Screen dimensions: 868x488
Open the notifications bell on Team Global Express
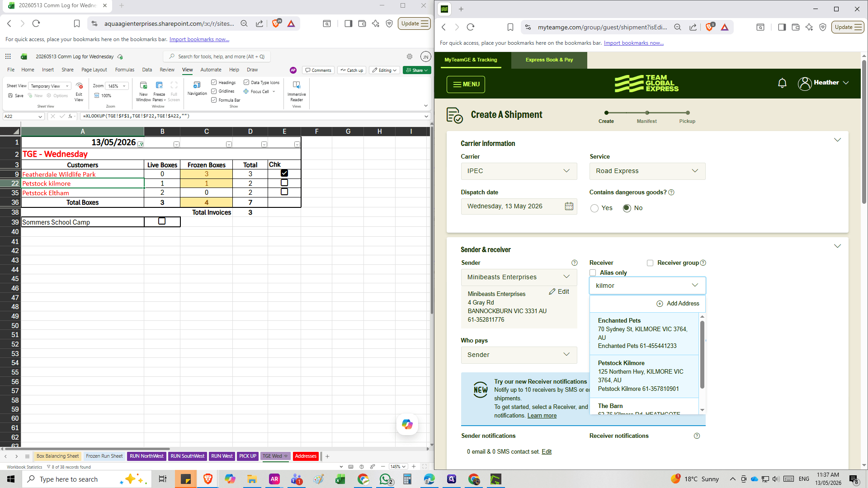(x=782, y=83)
